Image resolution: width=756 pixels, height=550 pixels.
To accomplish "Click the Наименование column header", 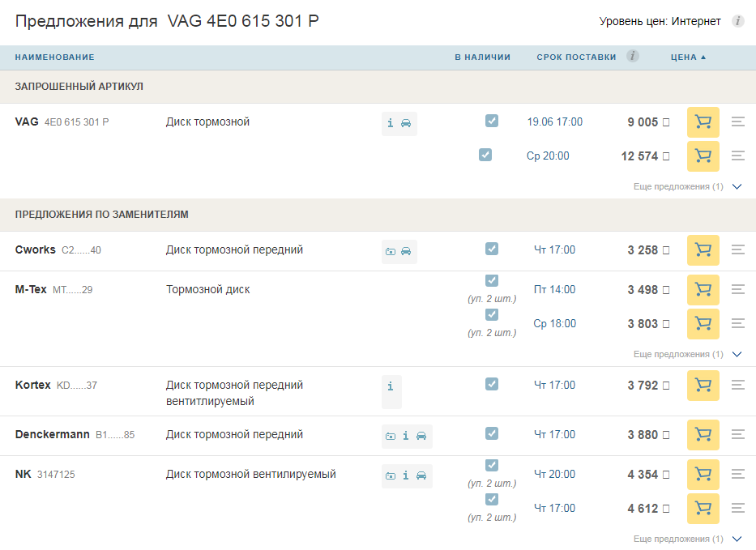I will (54, 58).
